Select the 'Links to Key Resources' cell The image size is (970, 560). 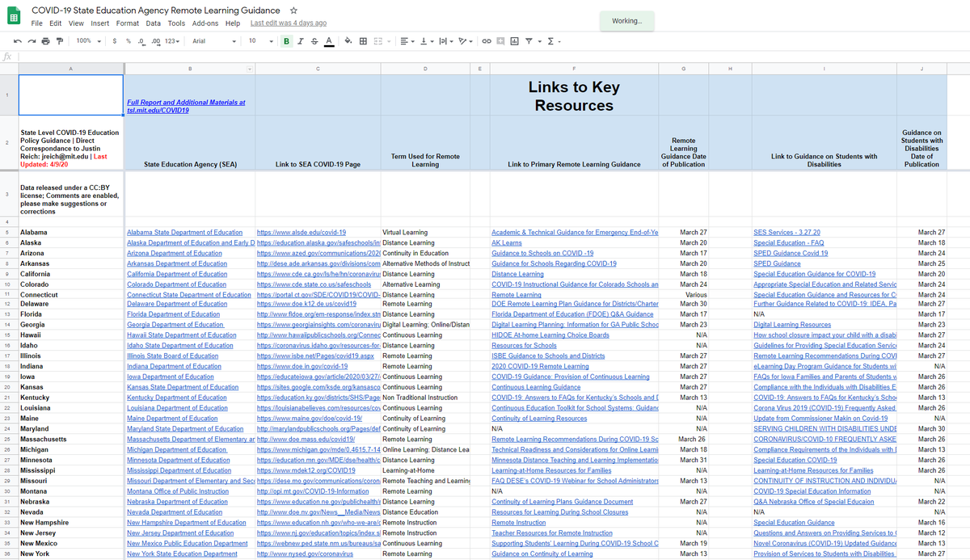(574, 95)
